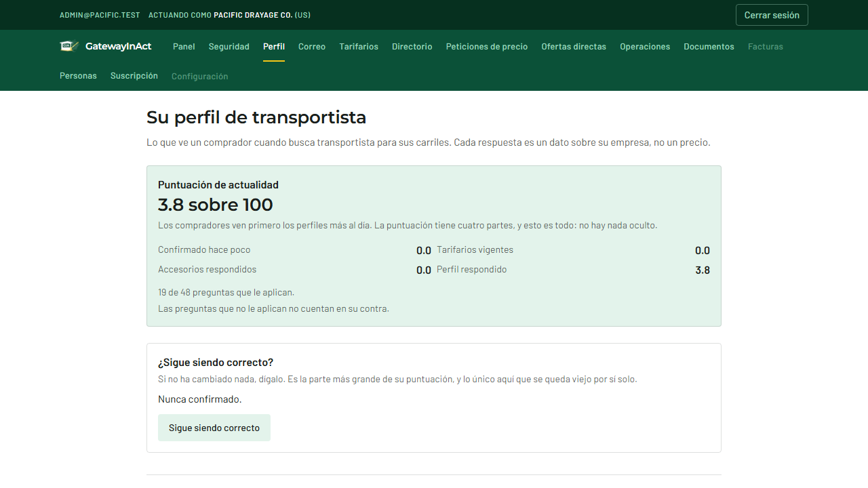868x488 pixels.
Task: Click the Tarifarios vigentes score label
Action: [475, 250]
